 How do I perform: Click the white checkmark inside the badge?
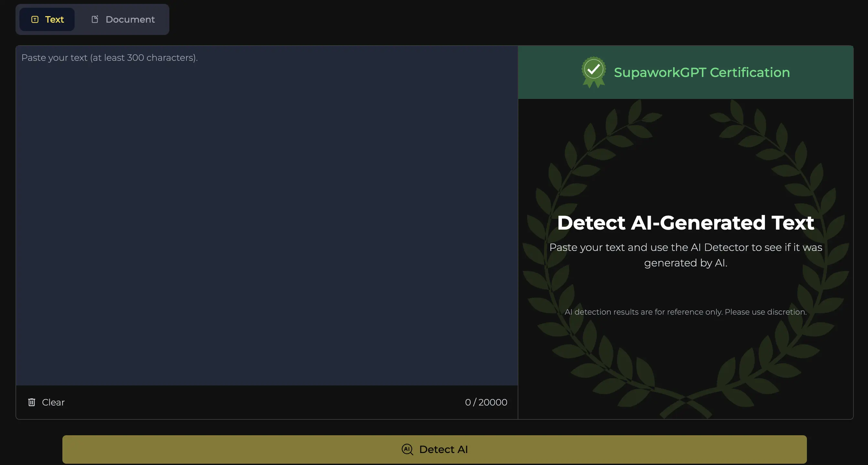593,69
